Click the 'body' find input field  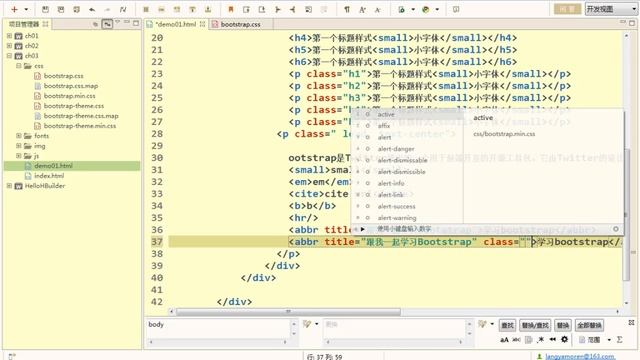pyautogui.click(x=218, y=328)
